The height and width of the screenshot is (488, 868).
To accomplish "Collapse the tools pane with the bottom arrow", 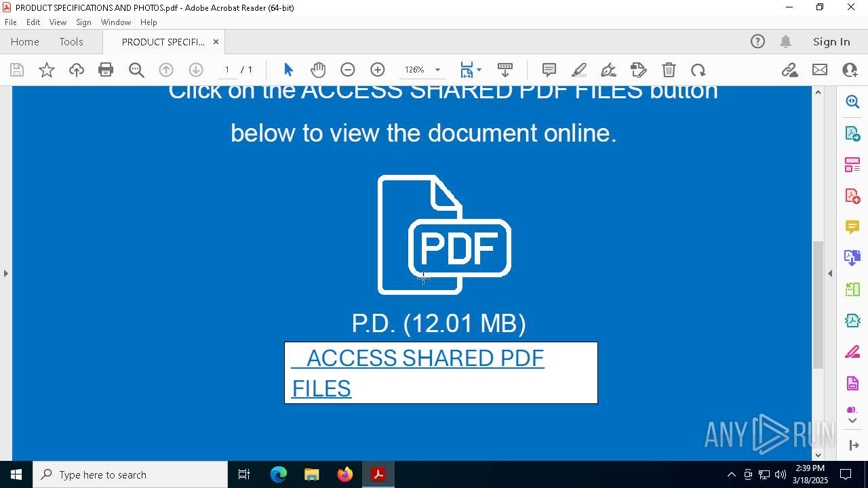I will (x=852, y=445).
